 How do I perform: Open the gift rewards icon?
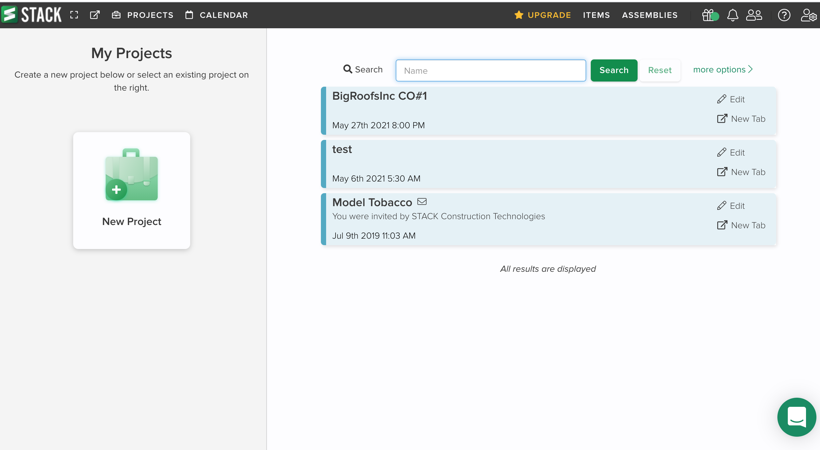tap(710, 15)
